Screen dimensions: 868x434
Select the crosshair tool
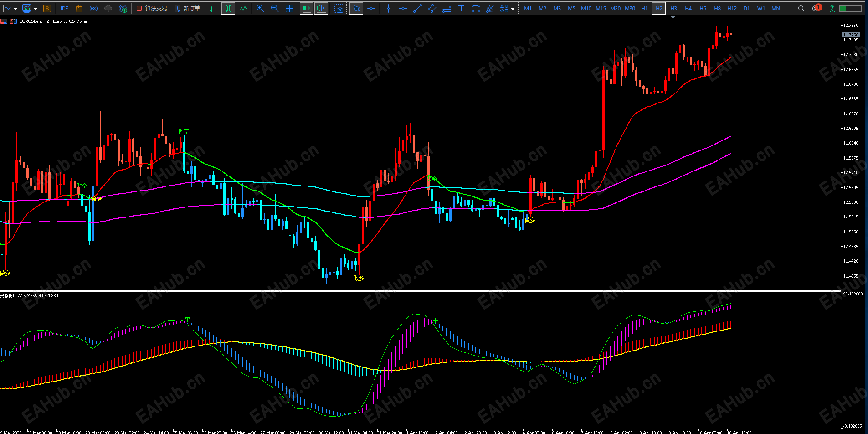371,8
